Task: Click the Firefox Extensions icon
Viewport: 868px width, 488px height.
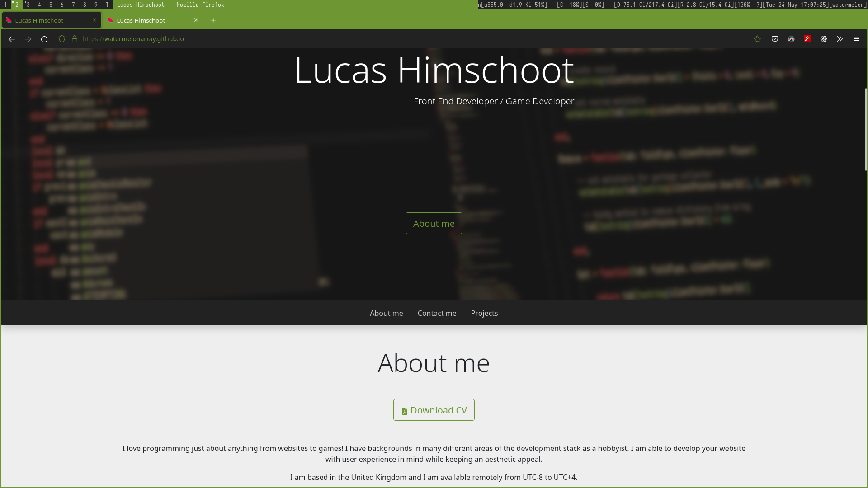Action: coord(840,39)
